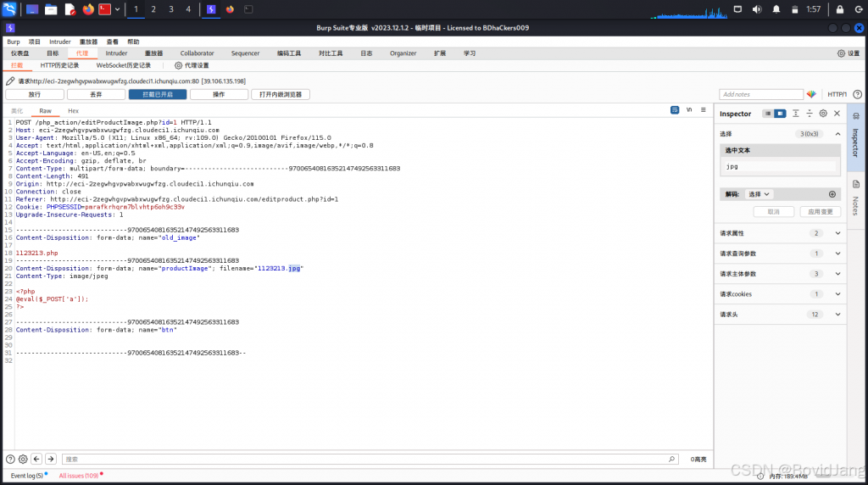868x485 pixels.
Task: Open the Kali Linux applications menu
Action: (x=9, y=8)
